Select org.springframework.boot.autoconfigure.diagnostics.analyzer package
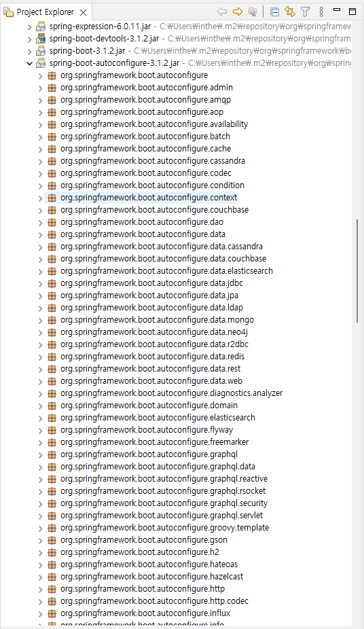 tap(171, 393)
